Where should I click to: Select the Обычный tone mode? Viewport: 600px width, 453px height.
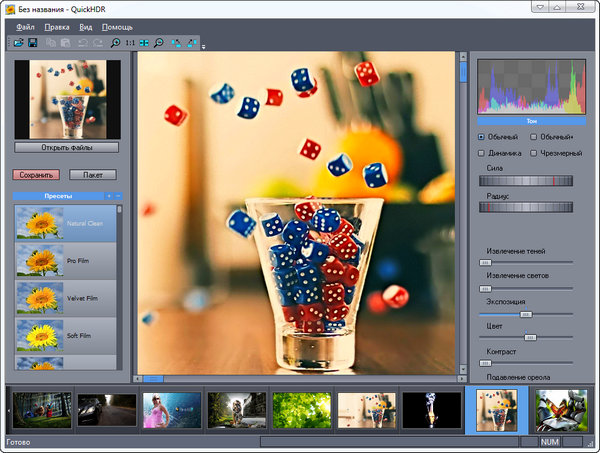point(482,136)
